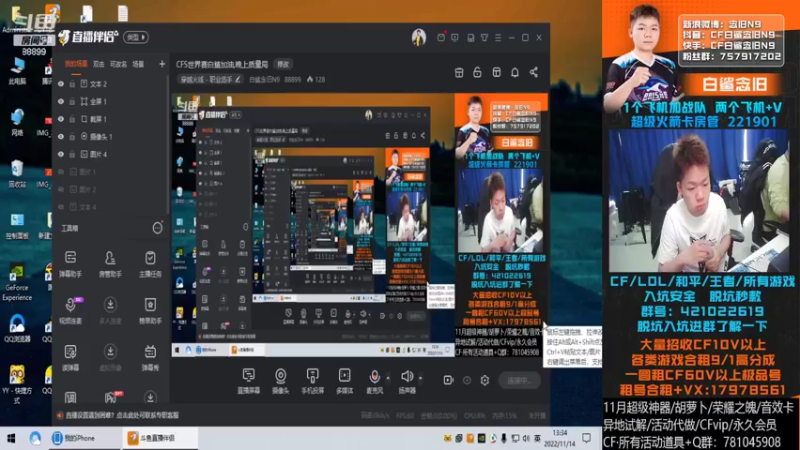Image resolution: width=800 pixels, height=450 pixels.
Task: Add a 手机投屏 phone mirroring source
Action: [312, 381]
